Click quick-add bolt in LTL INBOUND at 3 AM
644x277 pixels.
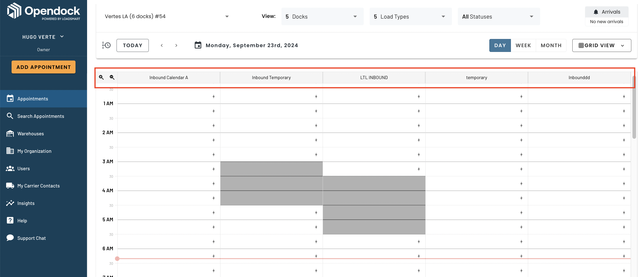419,169
